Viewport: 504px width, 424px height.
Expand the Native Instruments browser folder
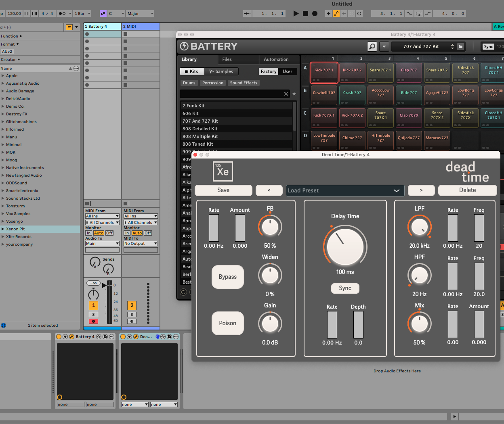(3, 168)
